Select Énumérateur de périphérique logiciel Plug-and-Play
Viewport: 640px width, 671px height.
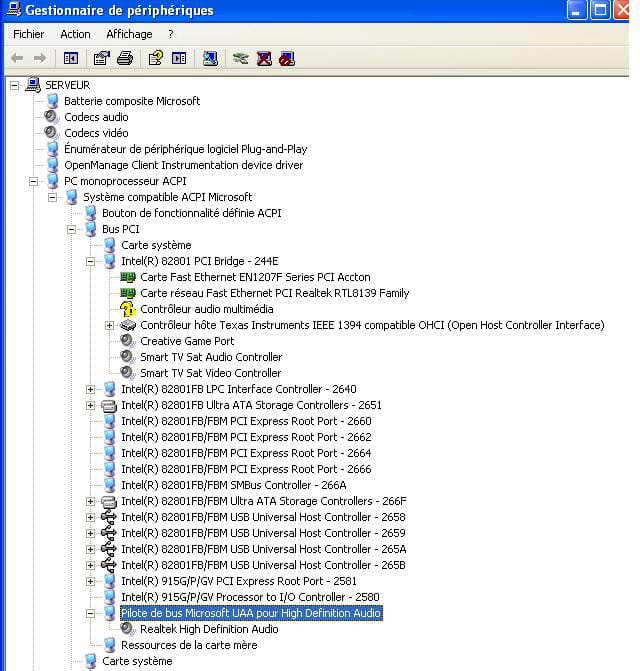click(186, 149)
